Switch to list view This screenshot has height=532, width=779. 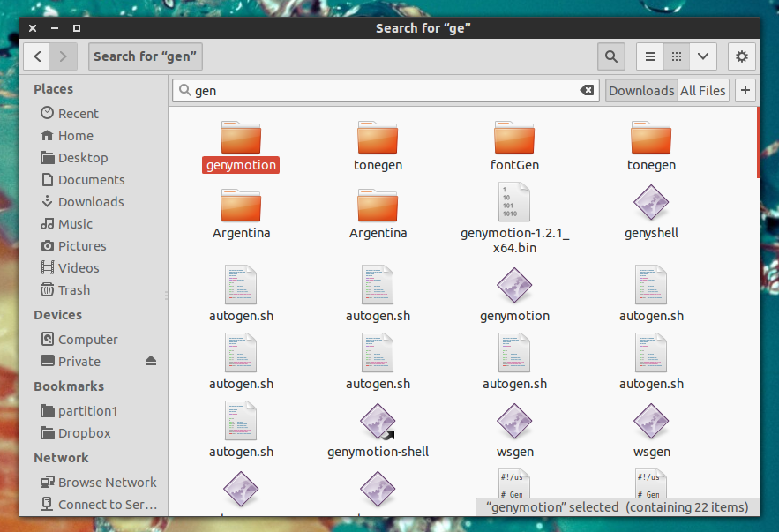pyautogui.click(x=650, y=56)
